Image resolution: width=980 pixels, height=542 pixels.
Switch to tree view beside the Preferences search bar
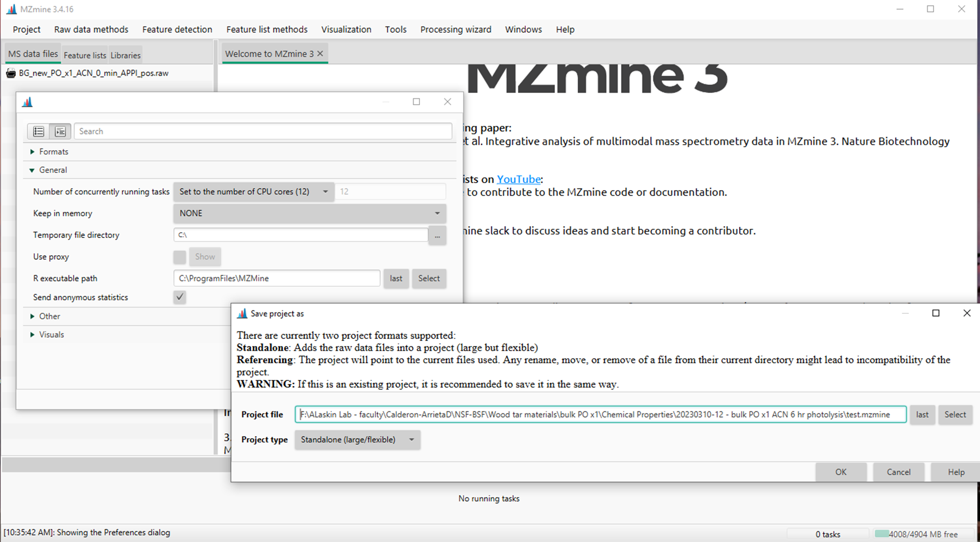click(x=60, y=131)
